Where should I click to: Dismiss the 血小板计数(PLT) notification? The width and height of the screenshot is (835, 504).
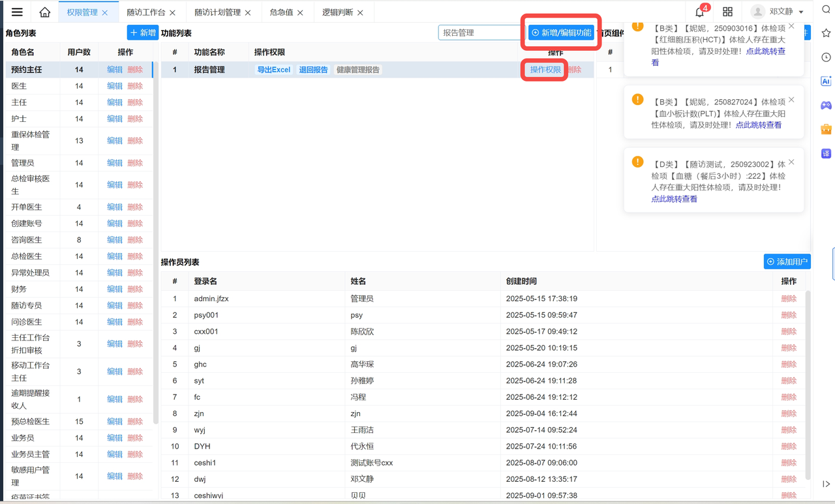pos(791,100)
